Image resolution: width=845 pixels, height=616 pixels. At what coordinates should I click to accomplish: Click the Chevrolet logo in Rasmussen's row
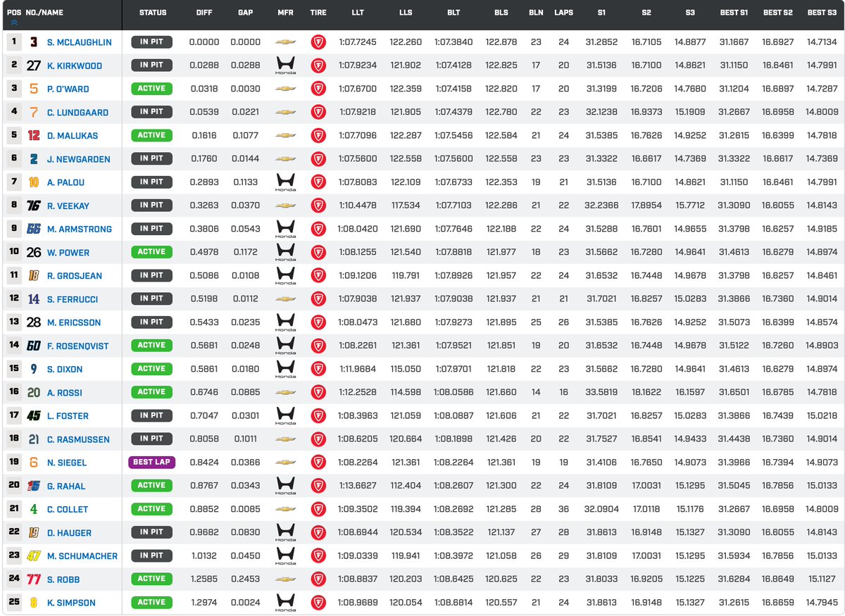pos(285,439)
